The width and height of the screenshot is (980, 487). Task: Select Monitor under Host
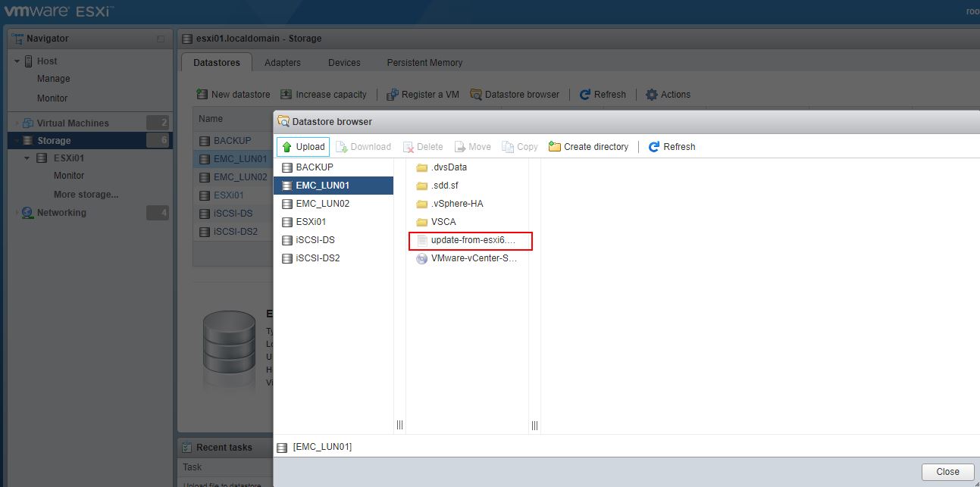point(52,98)
